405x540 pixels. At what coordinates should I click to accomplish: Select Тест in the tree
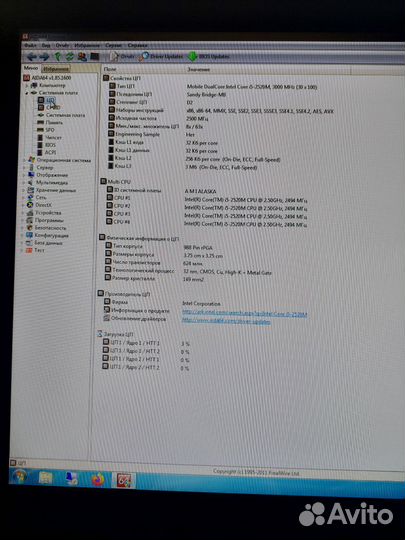pos(36,250)
